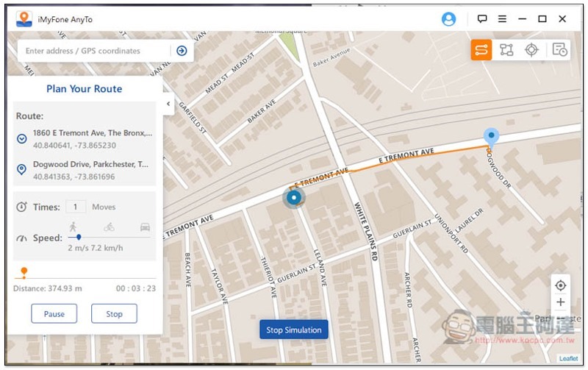Click the Pause button
This screenshot has width=588, height=370.
54,313
